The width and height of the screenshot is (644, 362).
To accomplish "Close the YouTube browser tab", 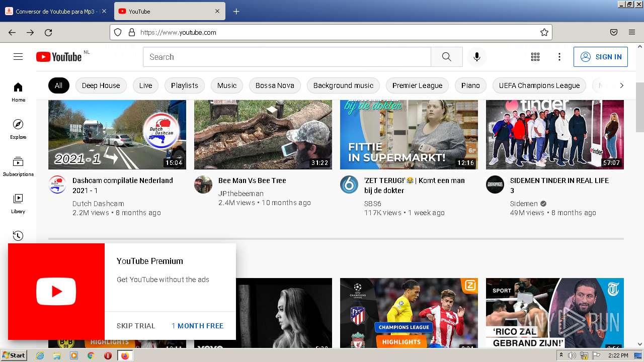I will [217, 11].
